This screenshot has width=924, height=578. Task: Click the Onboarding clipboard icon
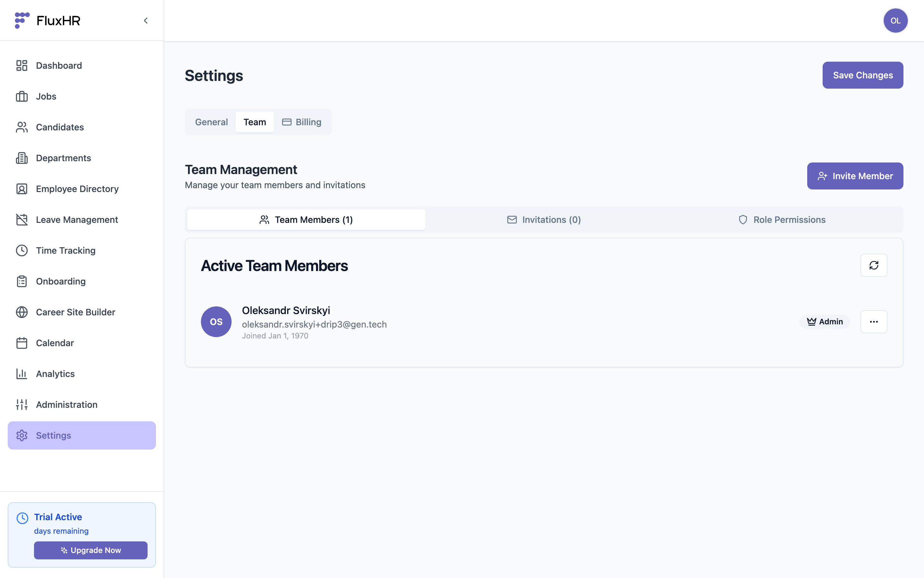tap(22, 281)
